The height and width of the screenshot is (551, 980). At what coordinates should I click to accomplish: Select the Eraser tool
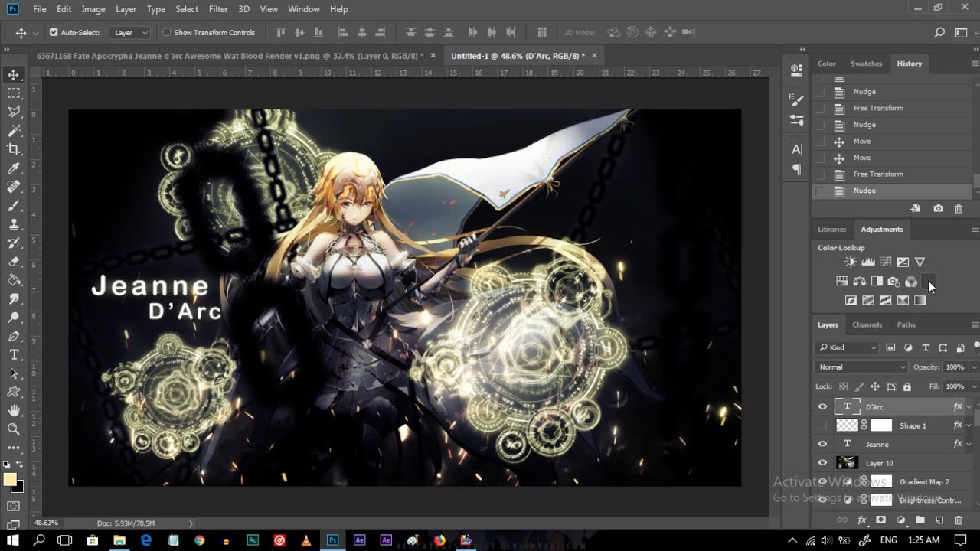point(14,262)
